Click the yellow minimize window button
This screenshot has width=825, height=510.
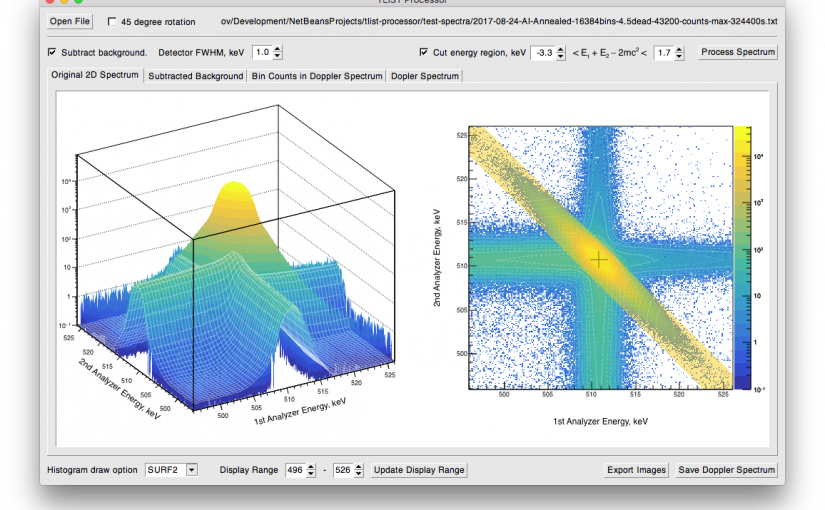pos(64,2)
